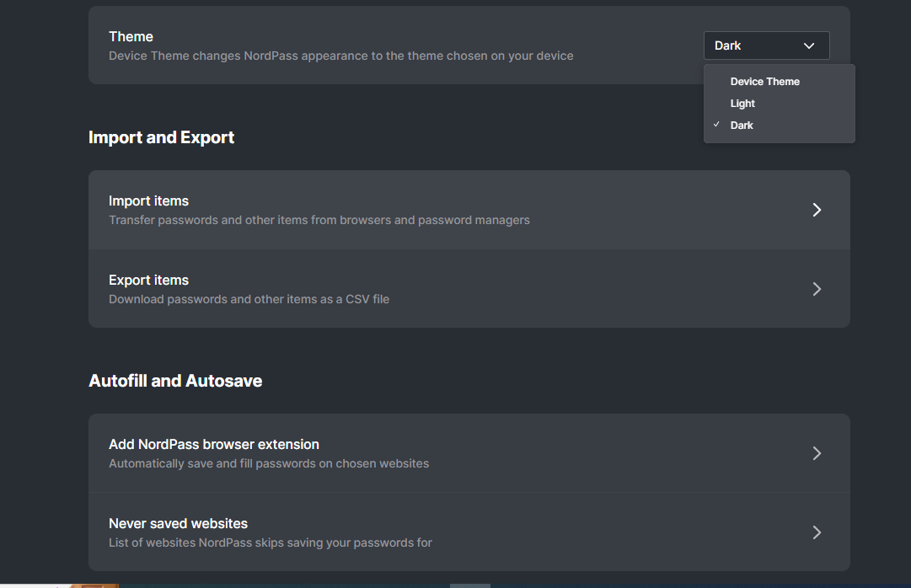Click chevron arrow beside Export items
The width and height of the screenshot is (911, 588).
[x=817, y=289]
